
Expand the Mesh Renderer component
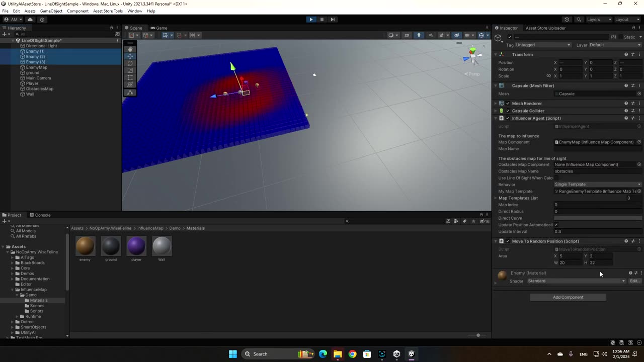[x=496, y=104]
